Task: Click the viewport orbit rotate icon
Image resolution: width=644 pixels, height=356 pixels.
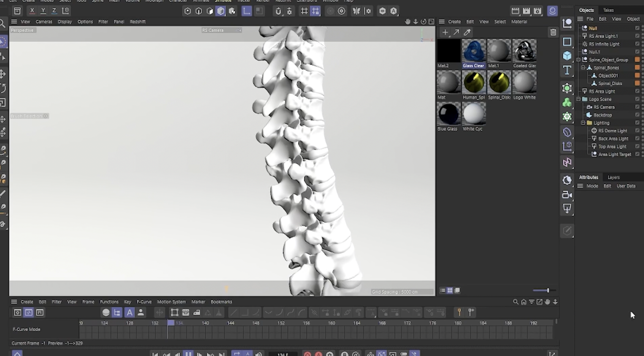Action: pos(423,21)
